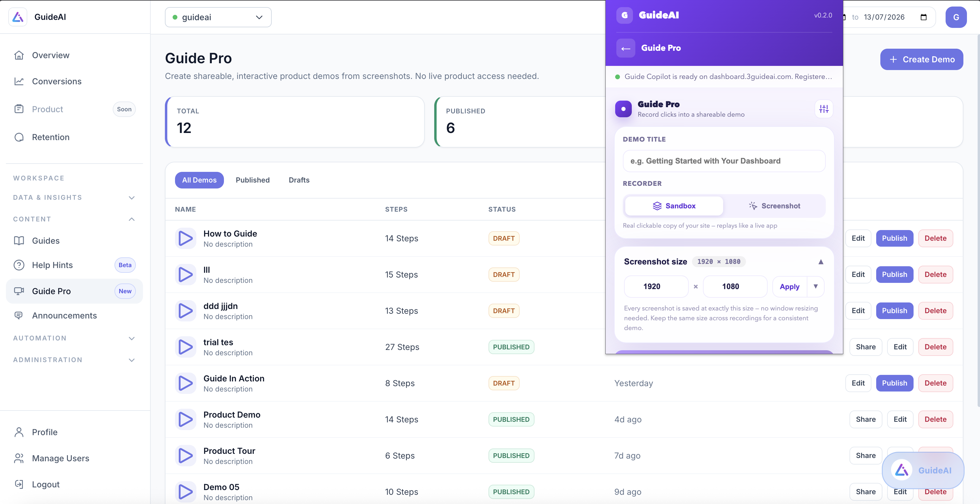Screen dimensions: 980x504
Task: Open Overview from the sidebar home icon
Action: pos(19,55)
